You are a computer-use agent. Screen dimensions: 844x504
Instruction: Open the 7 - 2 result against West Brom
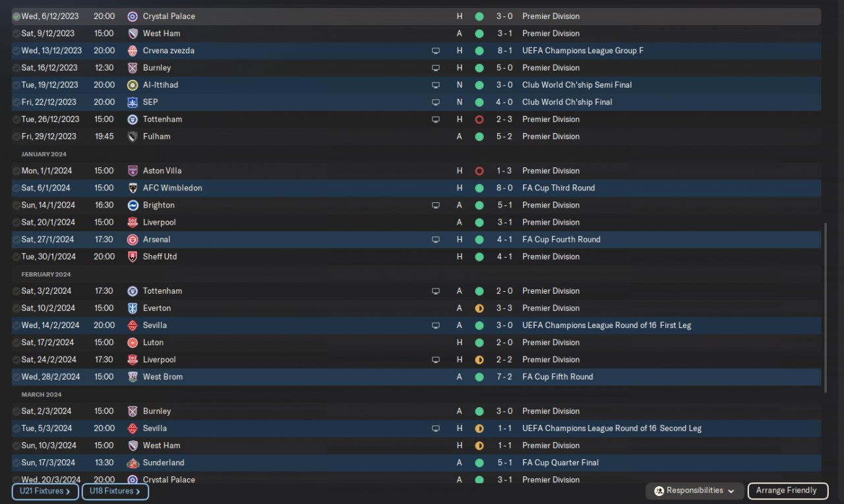coord(504,377)
